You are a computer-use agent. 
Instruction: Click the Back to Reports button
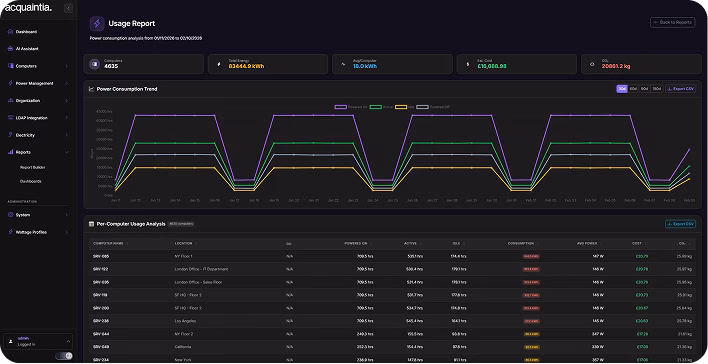pyautogui.click(x=672, y=22)
